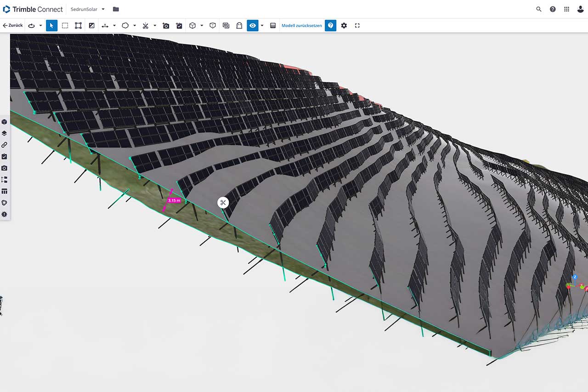The image size is (588, 392).
Task: Toggle the ghost mode icon
Action: tap(239, 26)
